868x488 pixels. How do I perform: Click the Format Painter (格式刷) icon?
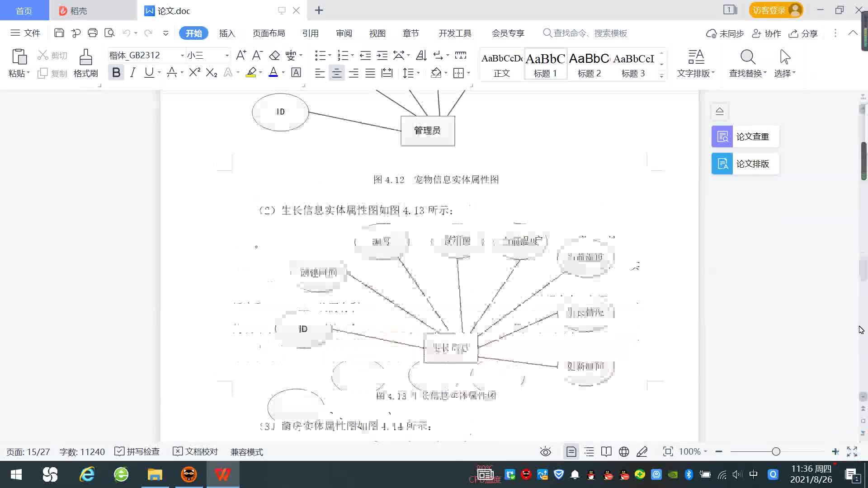click(x=85, y=58)
